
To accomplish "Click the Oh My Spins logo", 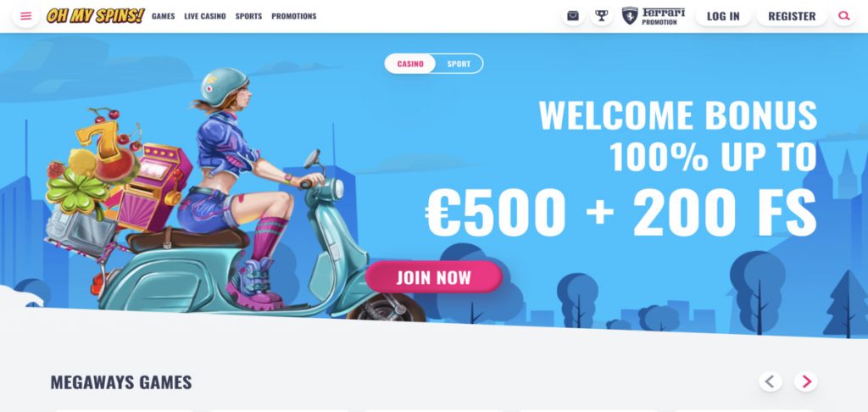I will [x=95, y=16].
